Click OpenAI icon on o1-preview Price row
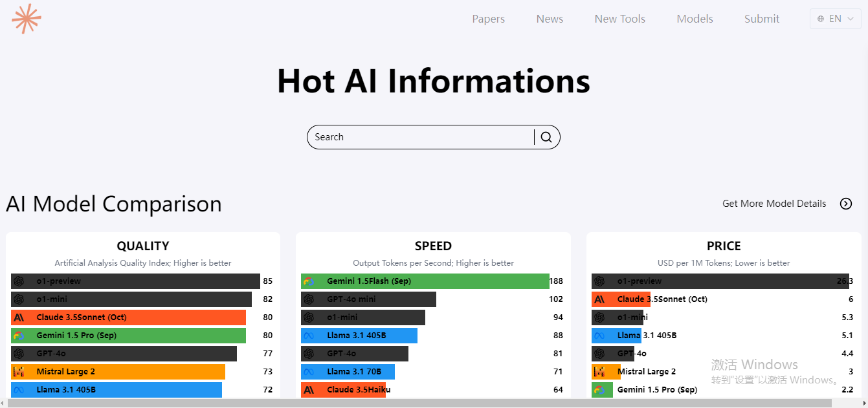The width and height of the screenshot is (868, 408). (599, 281)
